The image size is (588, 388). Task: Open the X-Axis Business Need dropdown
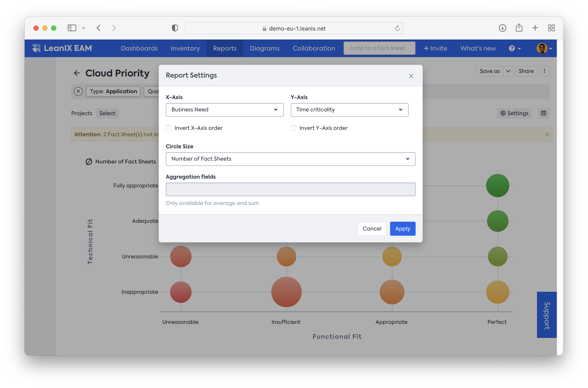(224, 110)
